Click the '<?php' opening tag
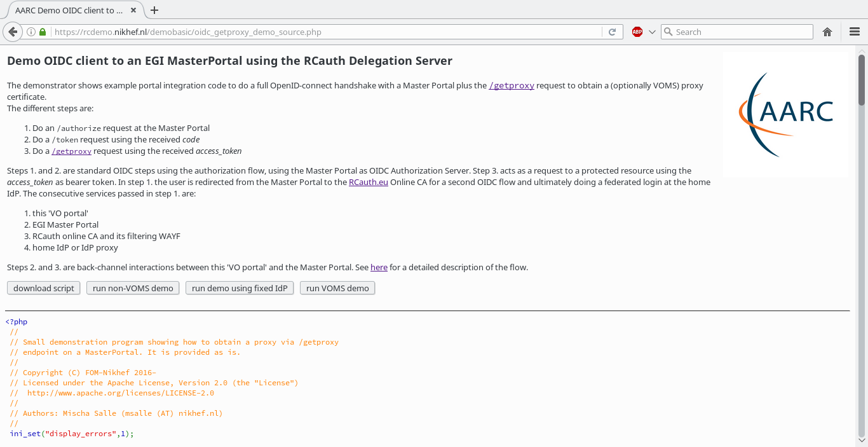The image size is (868, 447). 17,322
